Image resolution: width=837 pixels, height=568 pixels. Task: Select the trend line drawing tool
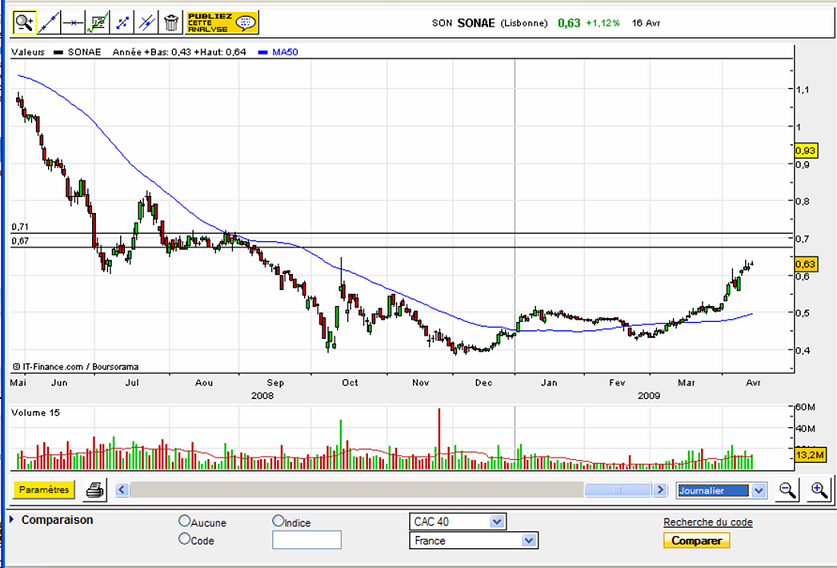(x=49, y=23)
